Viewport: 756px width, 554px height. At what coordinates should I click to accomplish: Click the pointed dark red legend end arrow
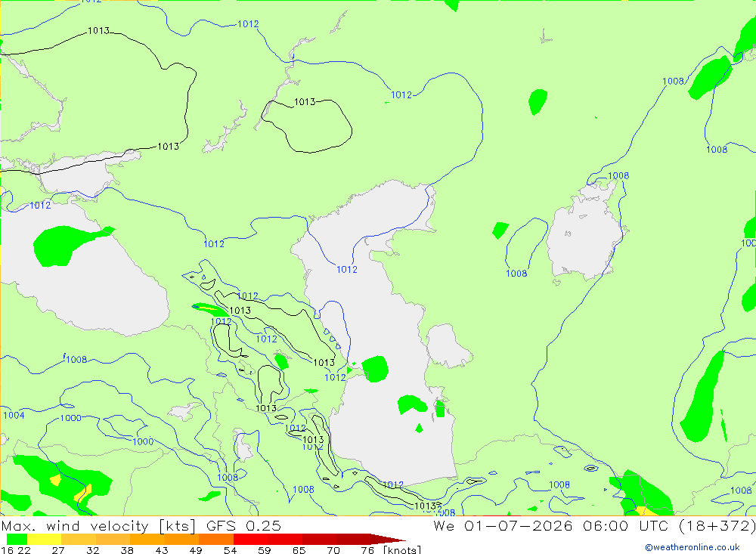pos(389,539)
